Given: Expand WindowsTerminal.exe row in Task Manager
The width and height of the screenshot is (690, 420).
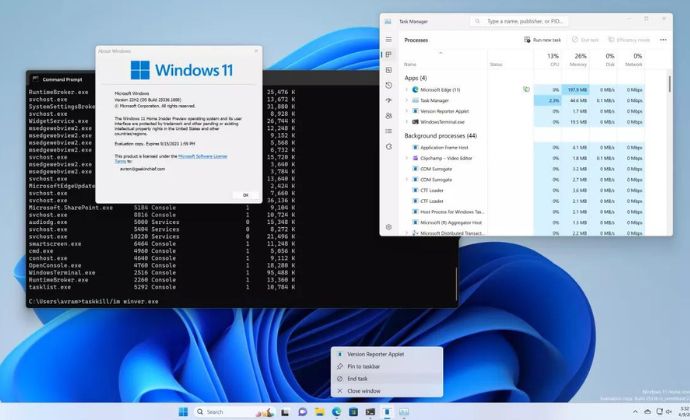Looking at the screenshot, I should pos(407,122).
